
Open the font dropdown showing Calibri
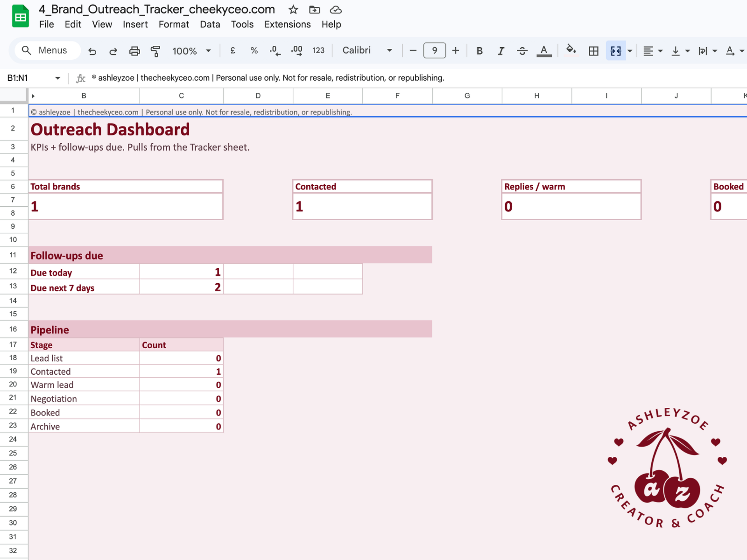(x=366, y=51)
